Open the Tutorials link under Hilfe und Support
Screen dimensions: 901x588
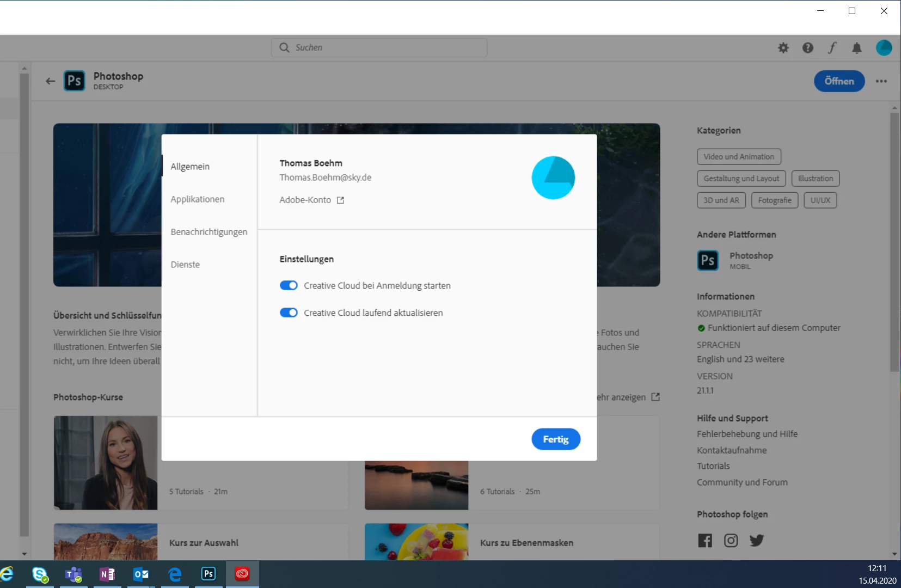pos(713,466)
